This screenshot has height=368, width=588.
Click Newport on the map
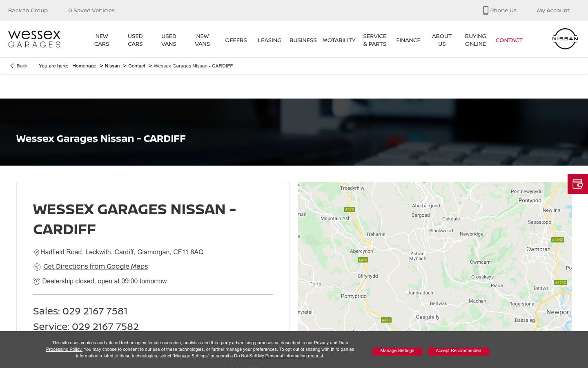(x=559, y=312)
